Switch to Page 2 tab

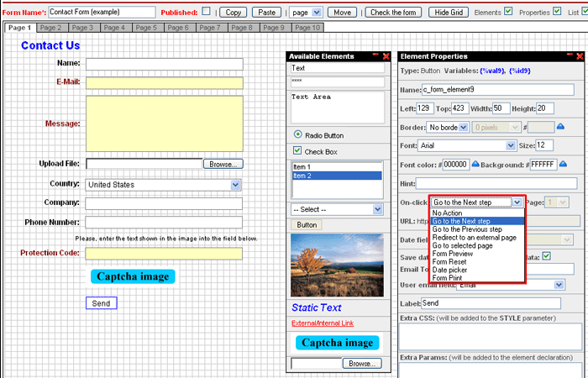point(50,28)
